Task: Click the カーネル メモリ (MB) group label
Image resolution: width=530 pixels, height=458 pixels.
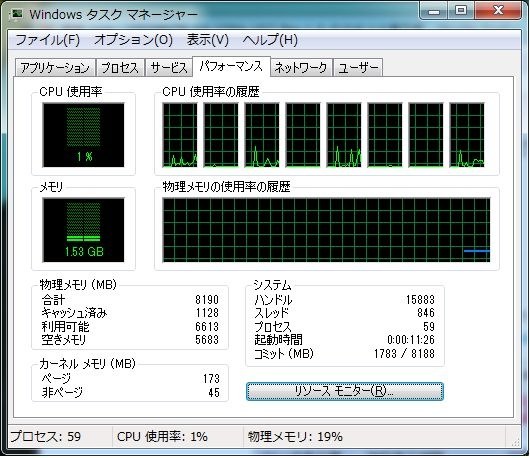Action: click(88, 364)
